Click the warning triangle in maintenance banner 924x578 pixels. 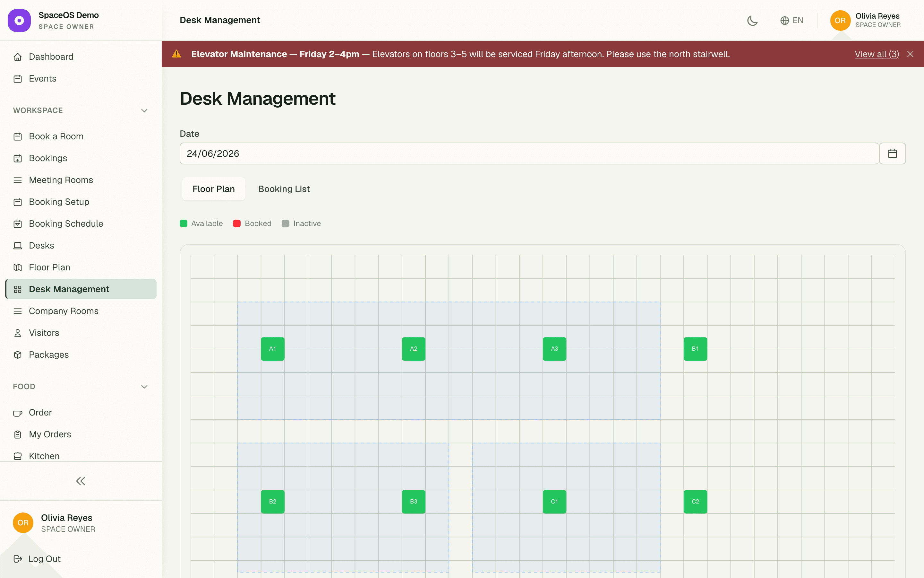pos(176,54)
